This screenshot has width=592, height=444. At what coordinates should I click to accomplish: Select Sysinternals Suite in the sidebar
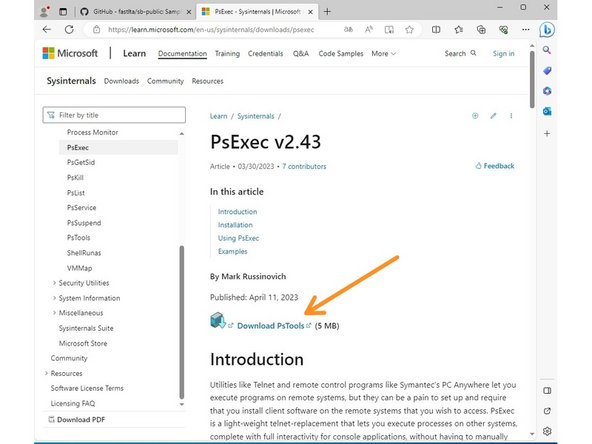[86, 328]
